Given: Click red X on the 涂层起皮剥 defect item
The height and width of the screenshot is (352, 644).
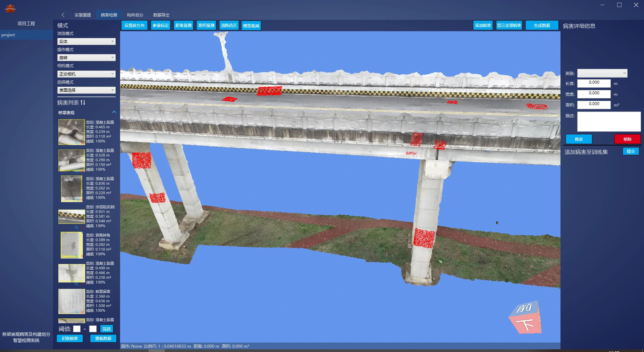Looking at the screenshot, I should [x=82, y=228].
